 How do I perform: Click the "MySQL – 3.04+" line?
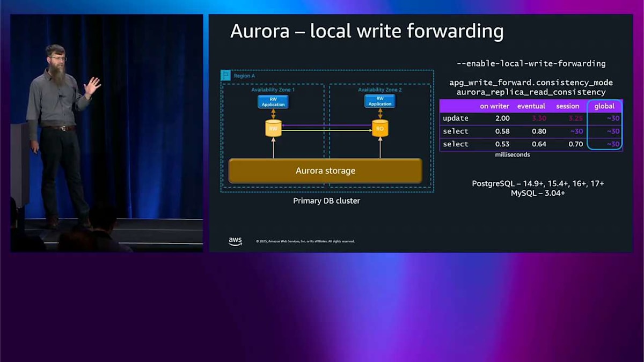538,193
